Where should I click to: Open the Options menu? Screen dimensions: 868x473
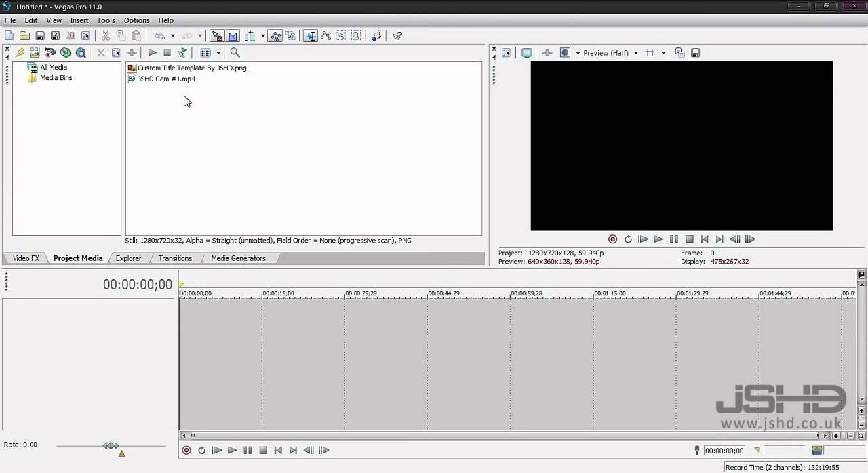(136, 20)
